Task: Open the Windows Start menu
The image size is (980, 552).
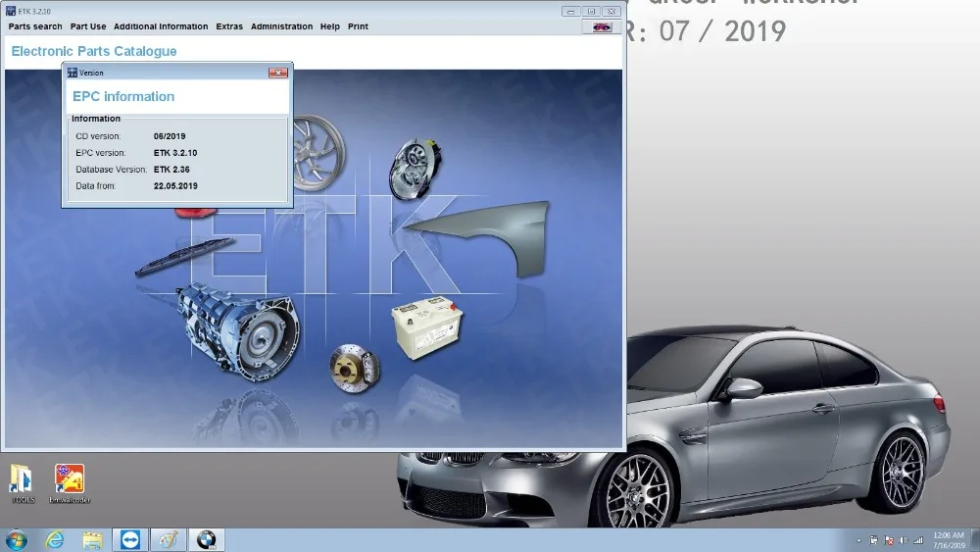Action: click(17, 540)
